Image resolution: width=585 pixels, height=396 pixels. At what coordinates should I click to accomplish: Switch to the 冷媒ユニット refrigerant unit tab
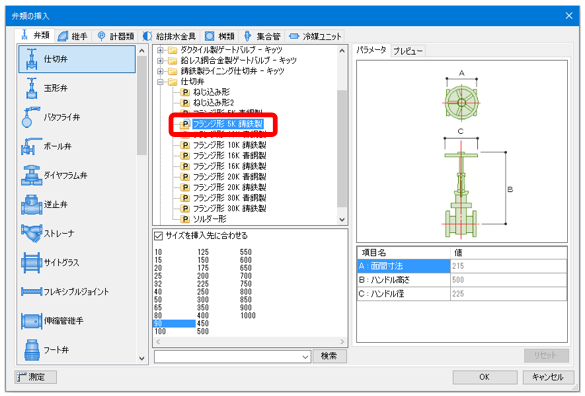[x=316, y=36]
